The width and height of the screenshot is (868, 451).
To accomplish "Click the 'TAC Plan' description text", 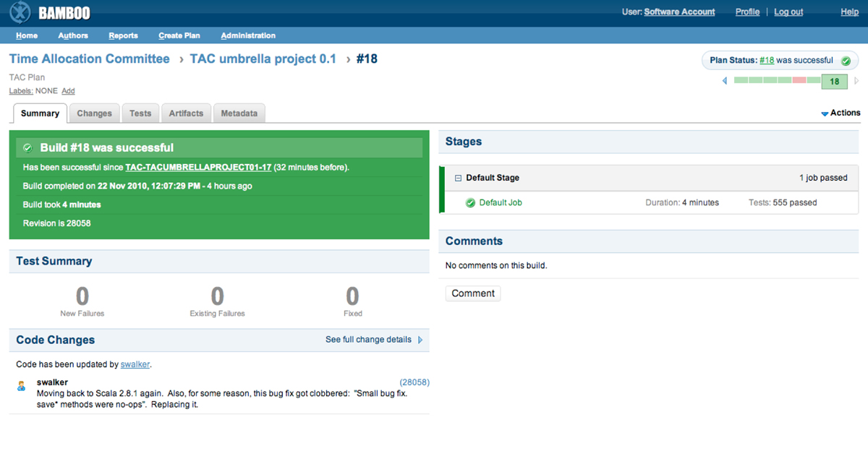I will pyautogui.click(x=27, y=77).
